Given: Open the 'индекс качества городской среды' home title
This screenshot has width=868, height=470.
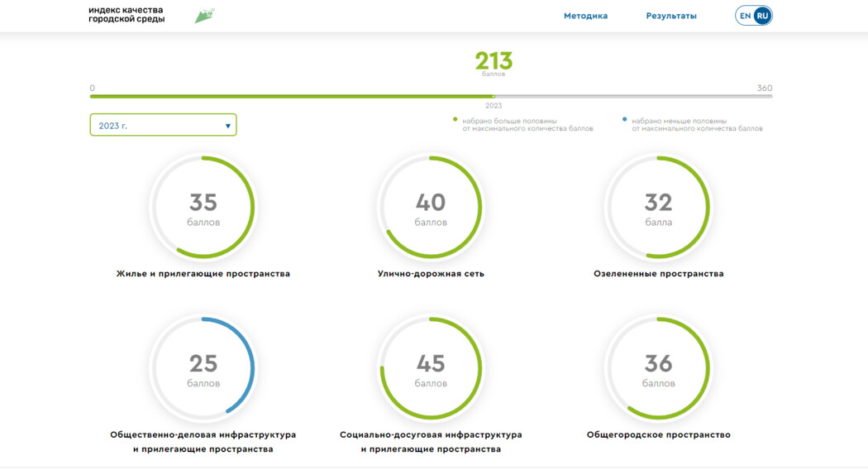Looking at the screenshot, I should [x=126, y=15].
